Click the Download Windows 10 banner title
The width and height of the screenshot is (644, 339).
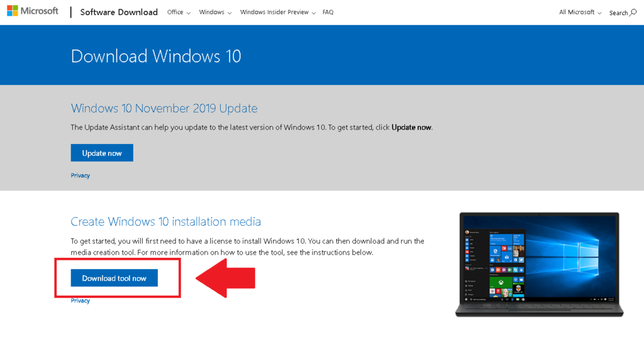point(156,57)
